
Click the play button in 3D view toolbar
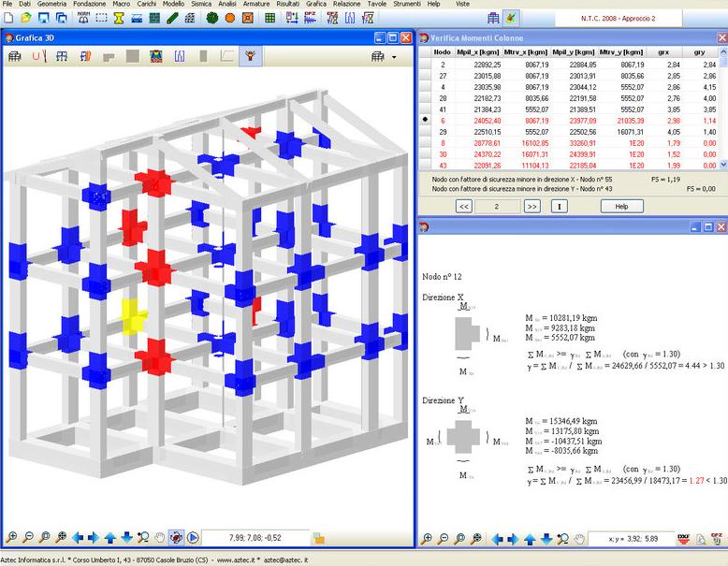pos(193,538)
